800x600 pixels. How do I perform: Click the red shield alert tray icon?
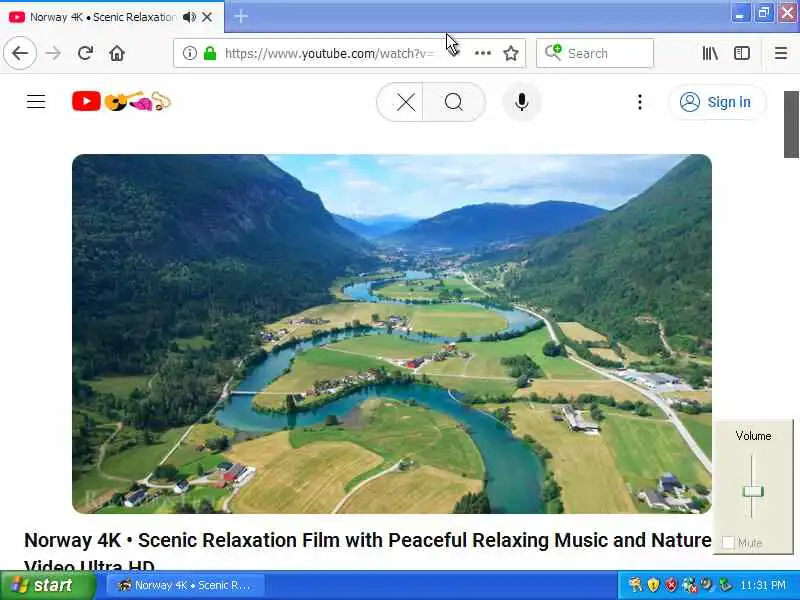click(x=671, y=585)
